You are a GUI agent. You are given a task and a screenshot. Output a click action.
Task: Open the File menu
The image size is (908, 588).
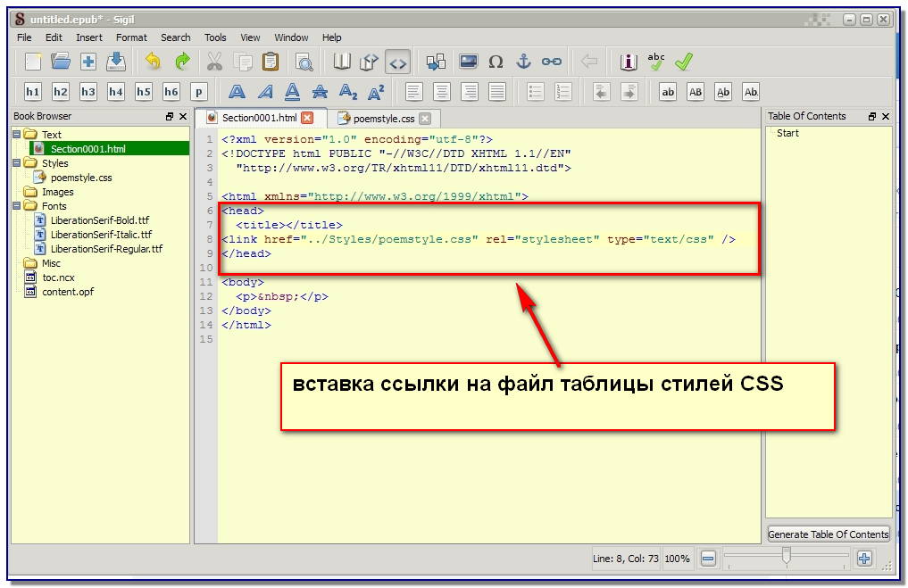point(24,37)
